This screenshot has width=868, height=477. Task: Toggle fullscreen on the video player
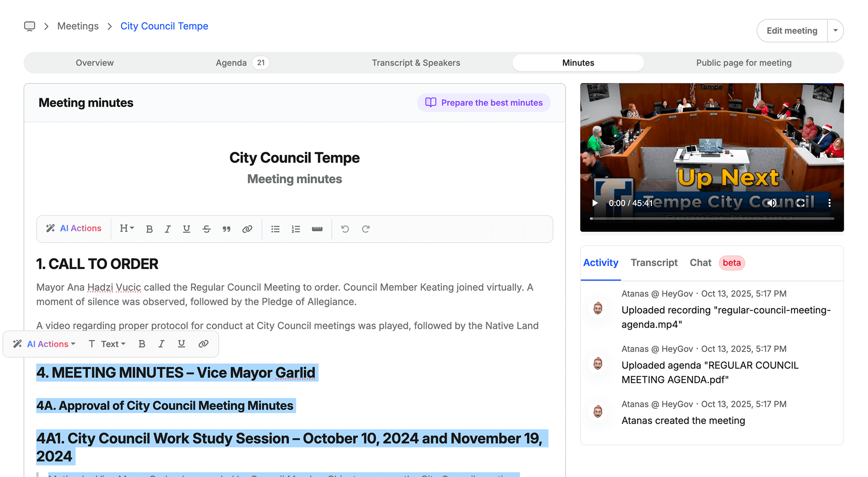pos(801,203)
